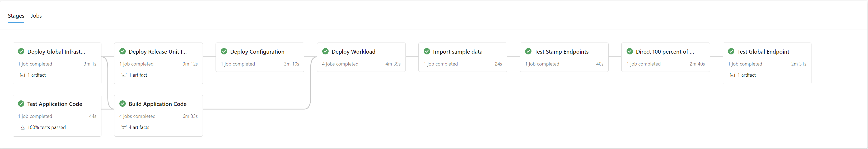Open the 4 artifacts link
This screenshot has height=149, width=868.
click(x=139, y=127)
